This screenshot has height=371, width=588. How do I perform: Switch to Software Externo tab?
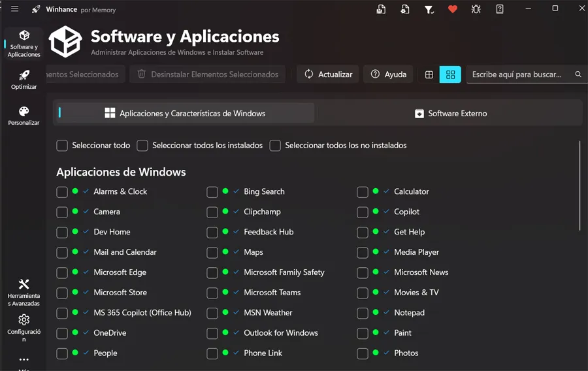click(x=450, y=113)
